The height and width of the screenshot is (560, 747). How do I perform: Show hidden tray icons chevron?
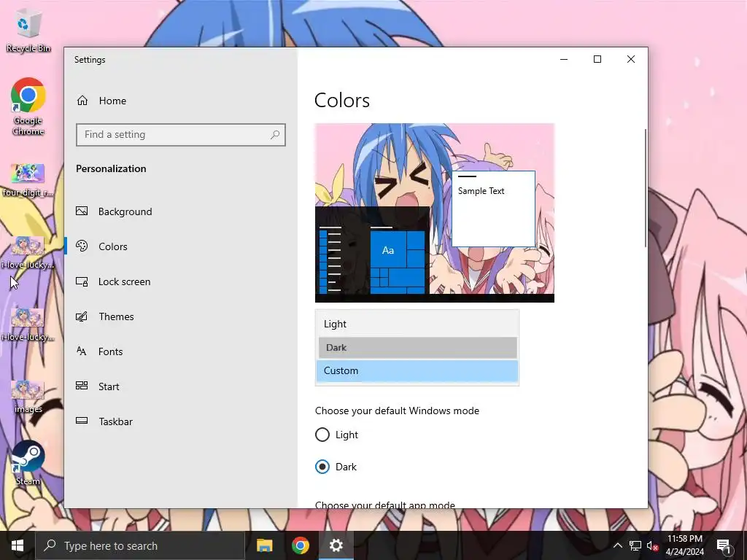(617, 545)
